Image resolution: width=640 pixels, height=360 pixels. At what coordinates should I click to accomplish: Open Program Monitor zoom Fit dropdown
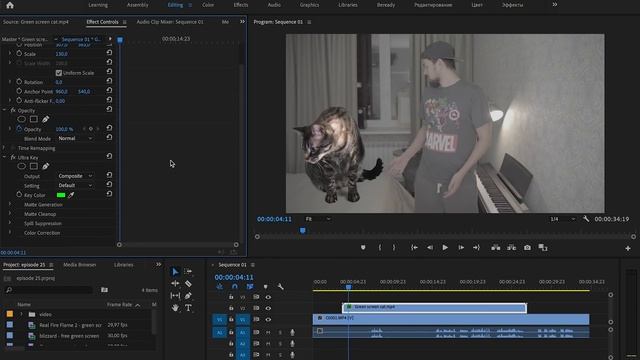(318, 219)
